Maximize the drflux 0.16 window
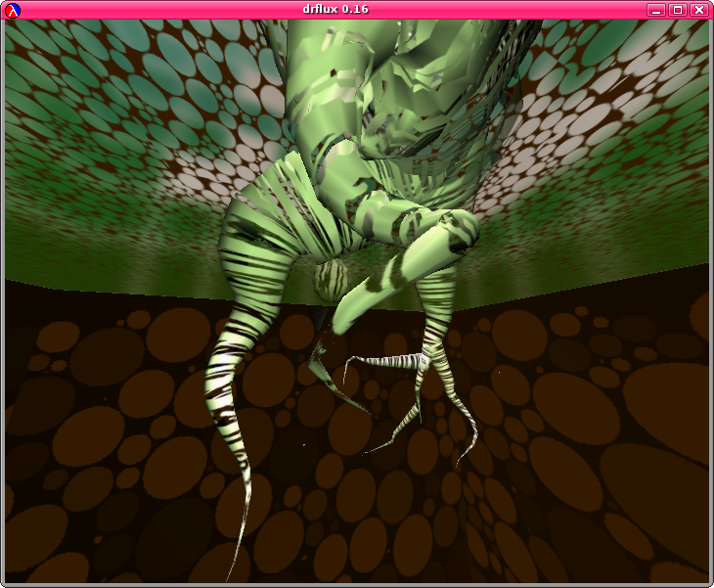The height and width of the screenshot is (588, 714). (x=678, y=10)
